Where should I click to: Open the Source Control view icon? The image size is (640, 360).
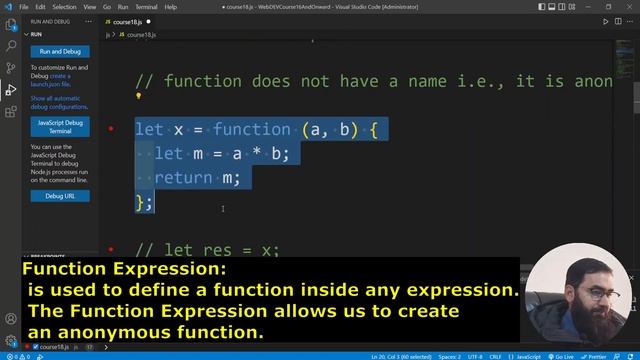(11, 68)
